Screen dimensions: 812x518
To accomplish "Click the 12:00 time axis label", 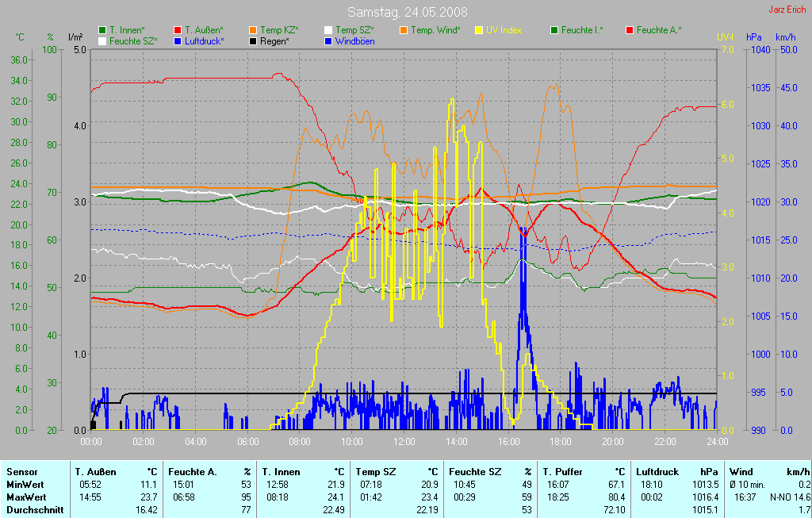I will (404, 442).
